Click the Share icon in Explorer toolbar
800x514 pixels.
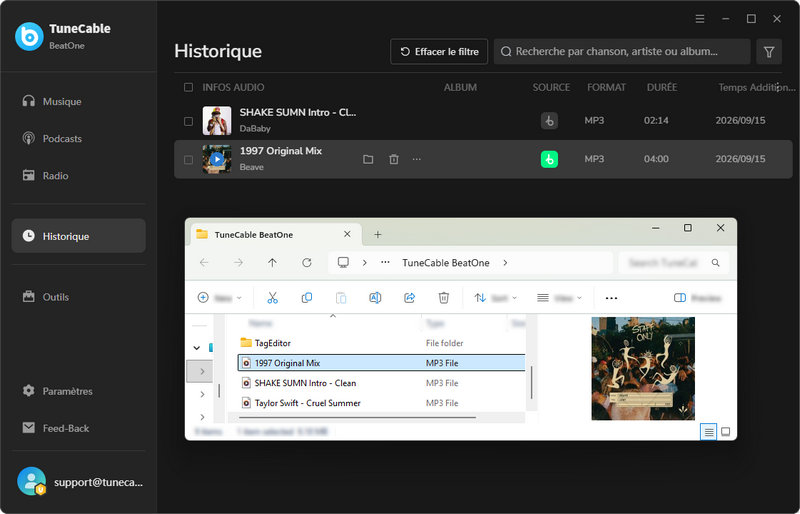click(x=409, y=298)
